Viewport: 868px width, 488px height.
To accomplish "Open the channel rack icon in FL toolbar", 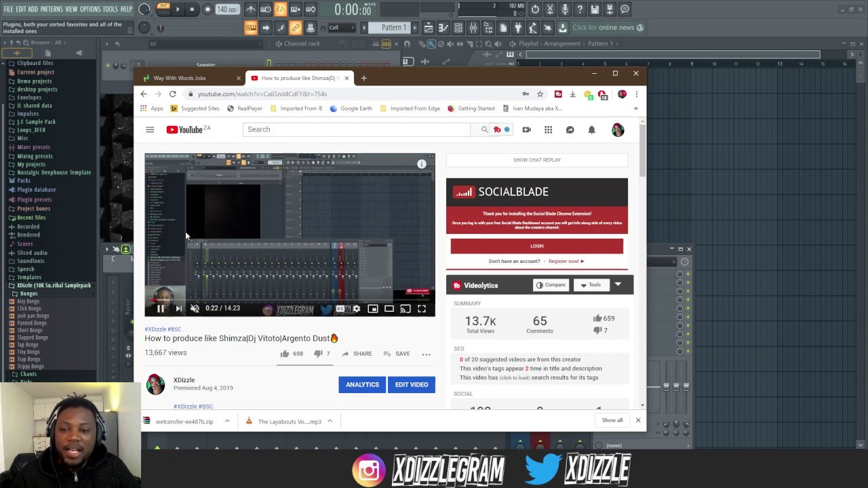I will pyautogui.click(x=458, y=28).
